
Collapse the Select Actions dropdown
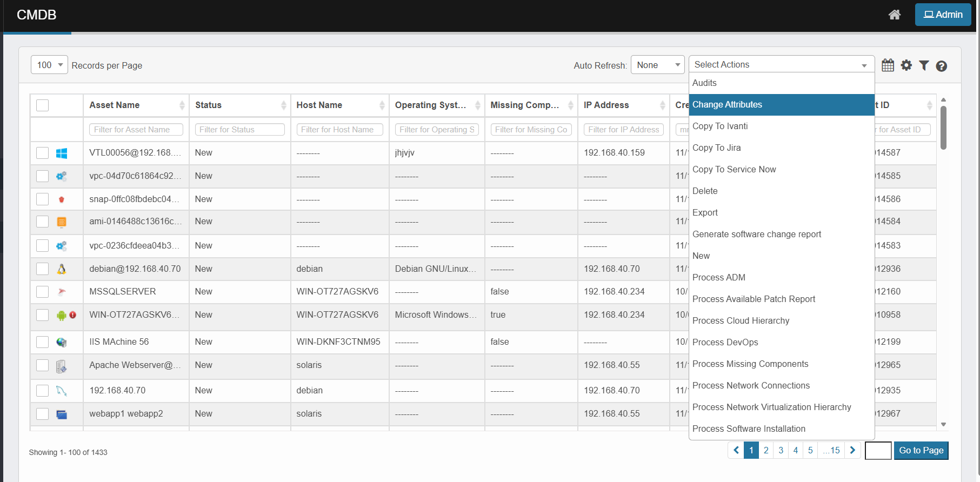click(781, 64)
